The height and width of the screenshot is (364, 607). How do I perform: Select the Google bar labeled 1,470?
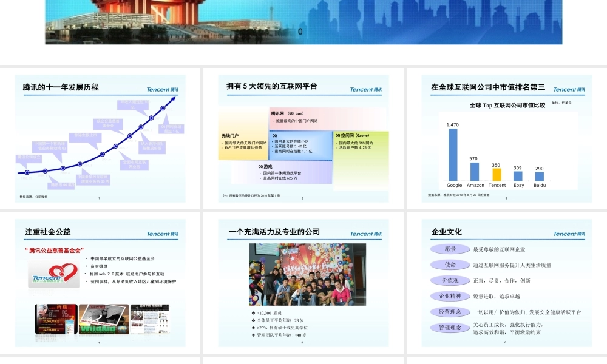point(453,155)
